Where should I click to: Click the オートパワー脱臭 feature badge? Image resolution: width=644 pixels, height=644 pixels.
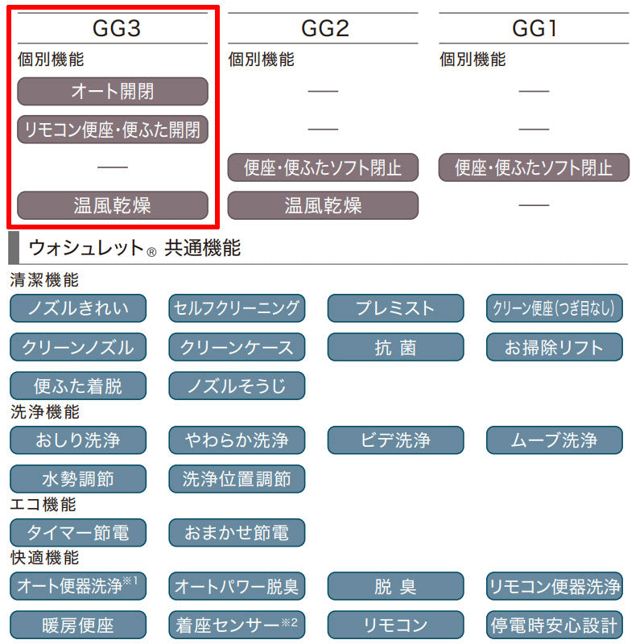click(237, 586)
